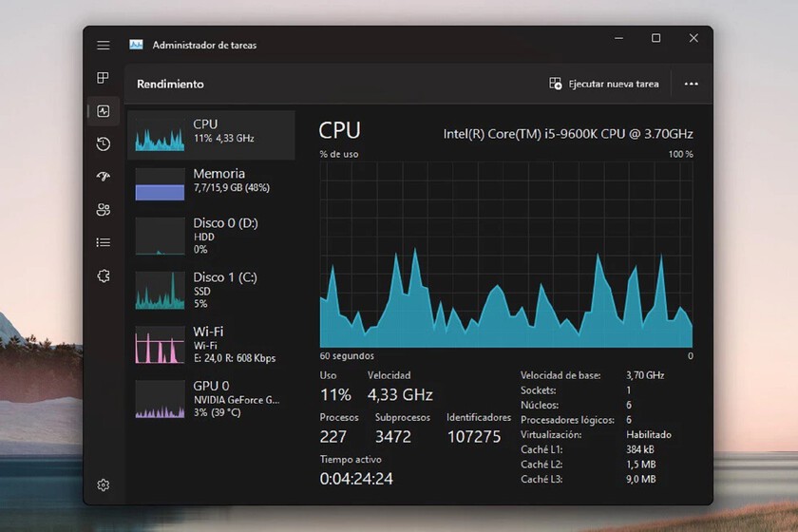Open the Services puzzle-piece icon
The image size is (798, 532).
tap(104, 275)
